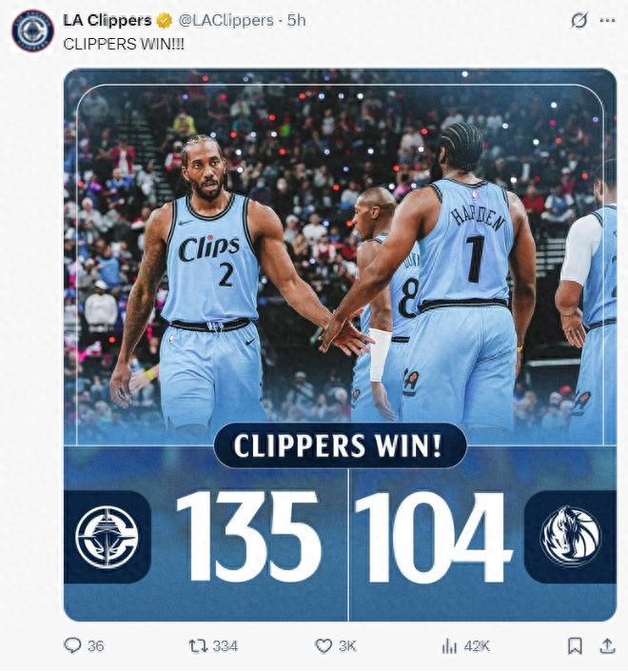This screenshot has width=628, height=672.
Task: Click the gold verified badge
Action: click(x=165, y=20)
